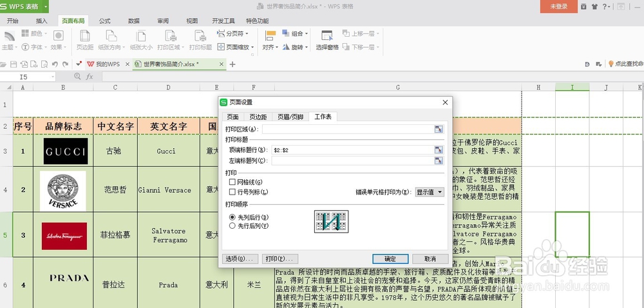The image size is (644, 308).
Task: Click 取消 to cancel Page Setup
Action: (x=430, y=259)
